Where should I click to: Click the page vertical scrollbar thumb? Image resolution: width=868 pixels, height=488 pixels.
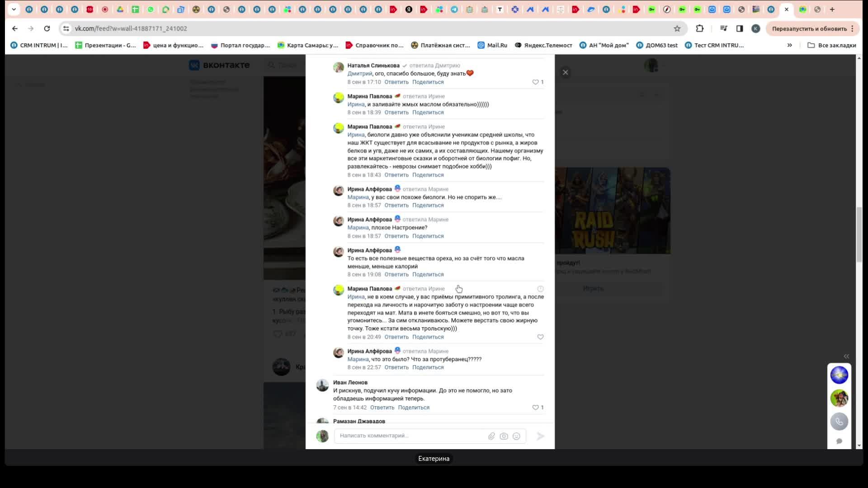click(x=859, y=234)
